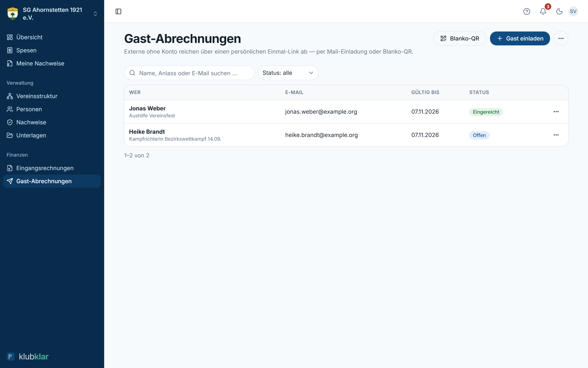The height and width of the screenshot is (368, 588).
Task: Open Nachweise under Verwaltung
Action: coord(52,122)
